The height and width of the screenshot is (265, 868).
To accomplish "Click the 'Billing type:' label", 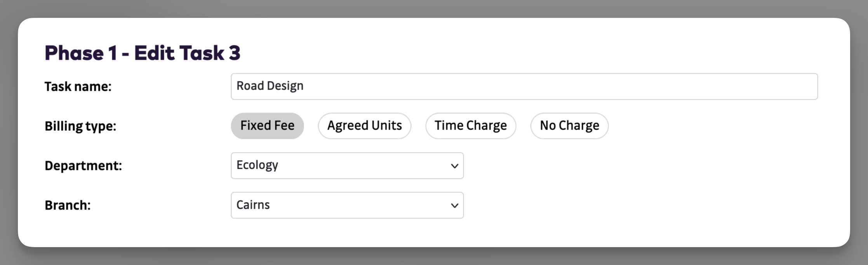I will [80, 126].
